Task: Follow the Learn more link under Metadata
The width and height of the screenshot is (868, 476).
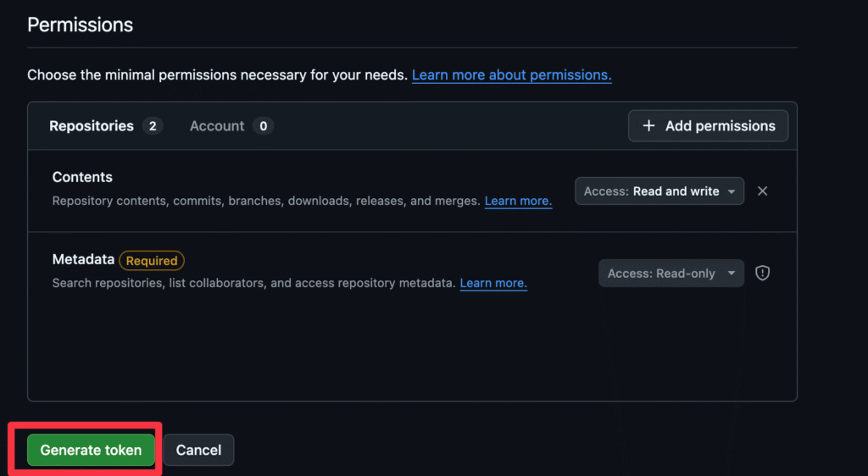Action: tap(493, 283)
